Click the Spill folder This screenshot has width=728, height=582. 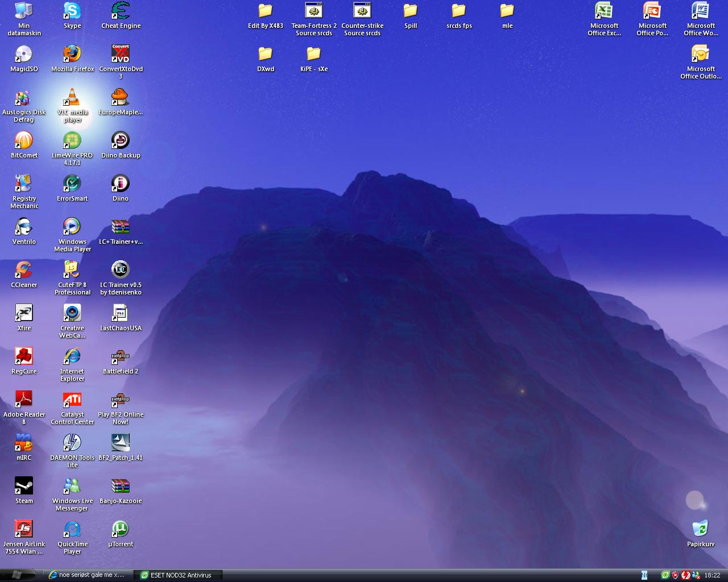pyautogui.click(x=411, y=15)
